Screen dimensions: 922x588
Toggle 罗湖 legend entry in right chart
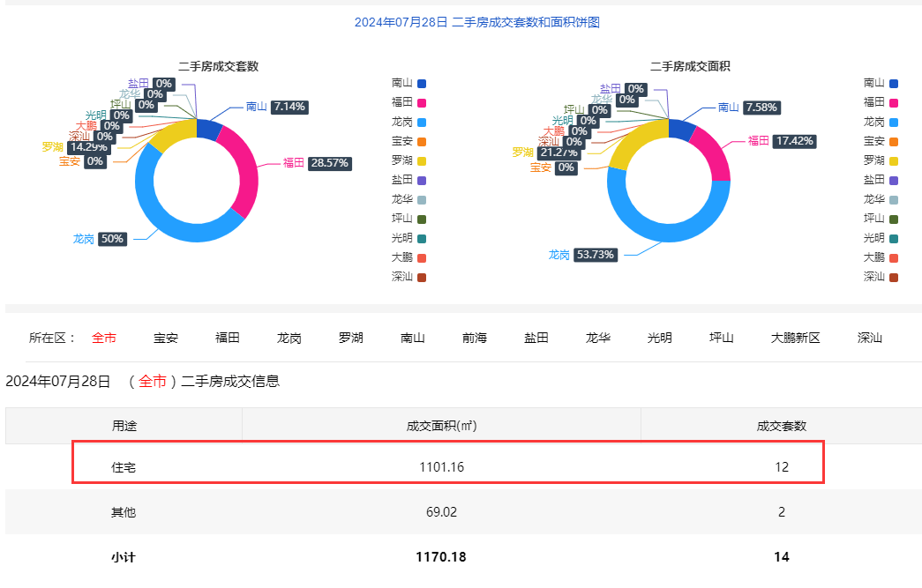(x=881, y=160)
